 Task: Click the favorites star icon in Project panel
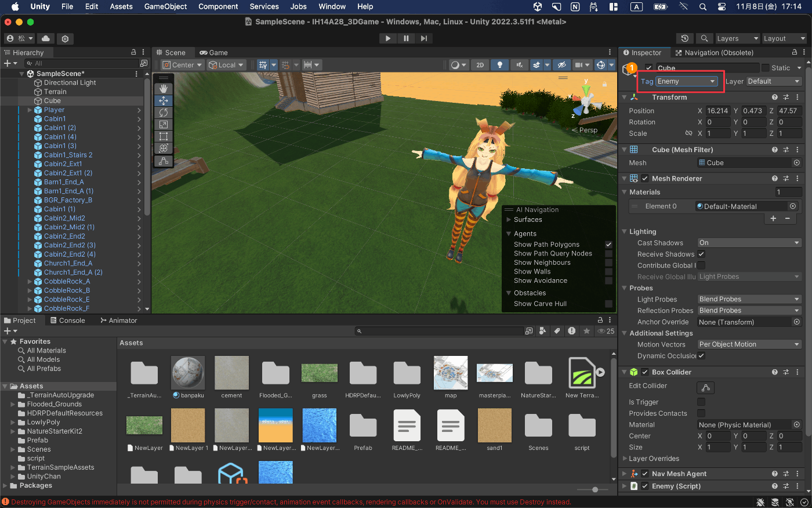(x=586, y=331)
